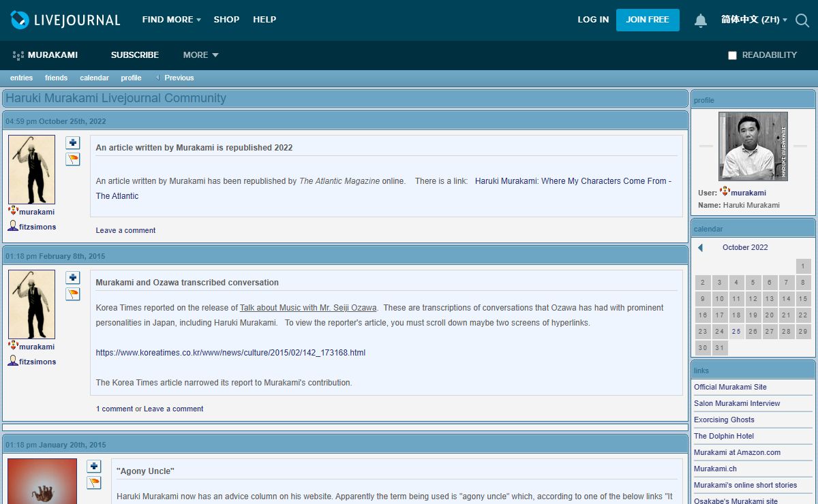Click the October 2022 calendar month link

click(x=745, y=248)
